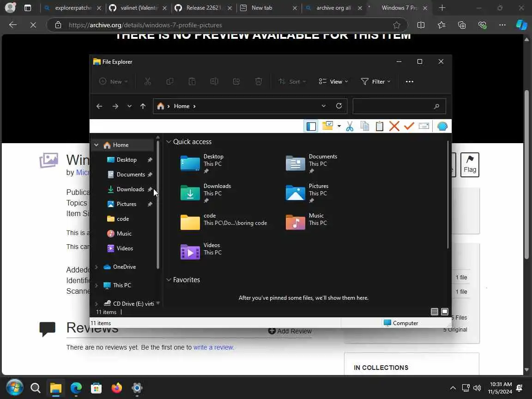532x399 pixels.
Task: Click the red X Delete icon
Action: click(394, 126)
